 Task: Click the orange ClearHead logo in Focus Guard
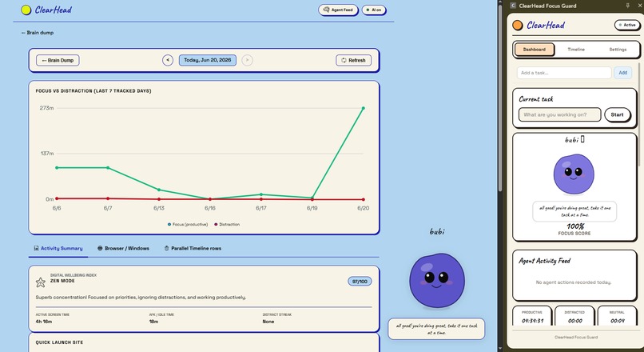(518, 26)
